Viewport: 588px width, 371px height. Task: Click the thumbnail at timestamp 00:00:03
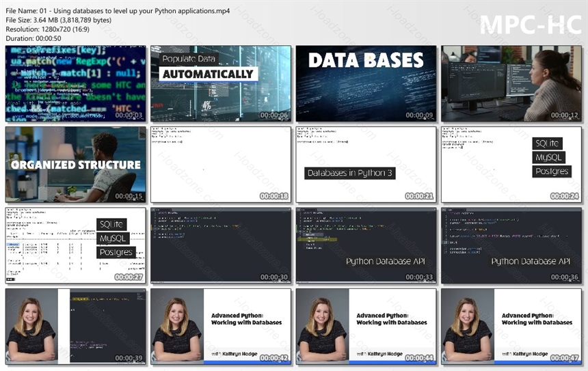(x=76, y=83)
